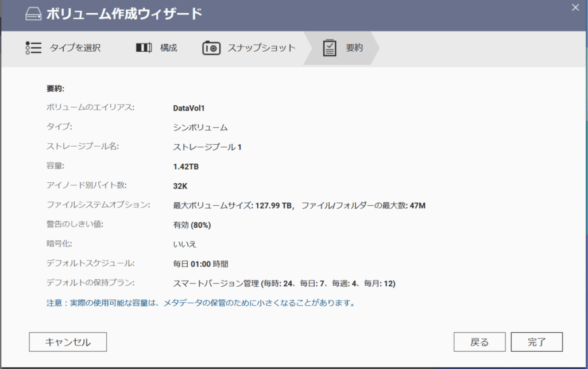
Task: Click the 構成 step icon
Action: coord(144,48)
